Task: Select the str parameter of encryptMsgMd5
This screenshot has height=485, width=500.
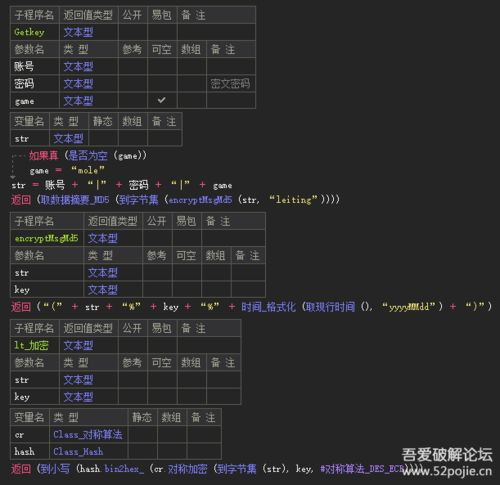Action: pos(47,273)
